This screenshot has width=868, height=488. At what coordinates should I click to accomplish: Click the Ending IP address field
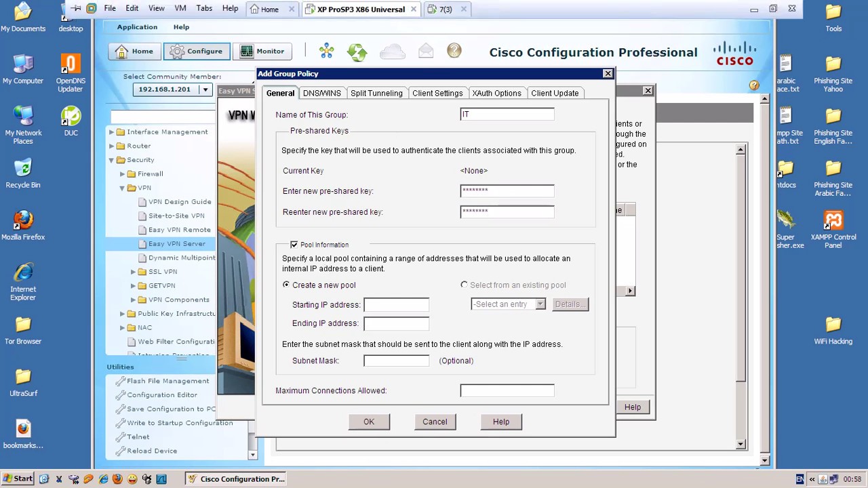pyautogui.click(x=397, y=323)
